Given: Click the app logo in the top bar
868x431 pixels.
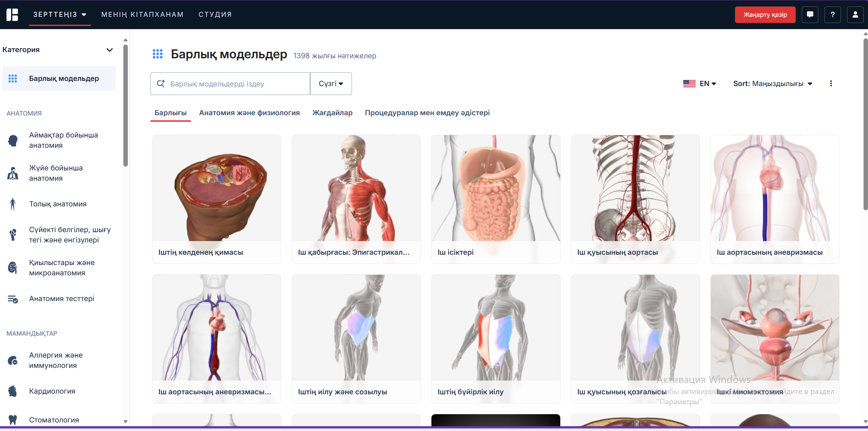Looking at the screenshot, I should [12, 15].
